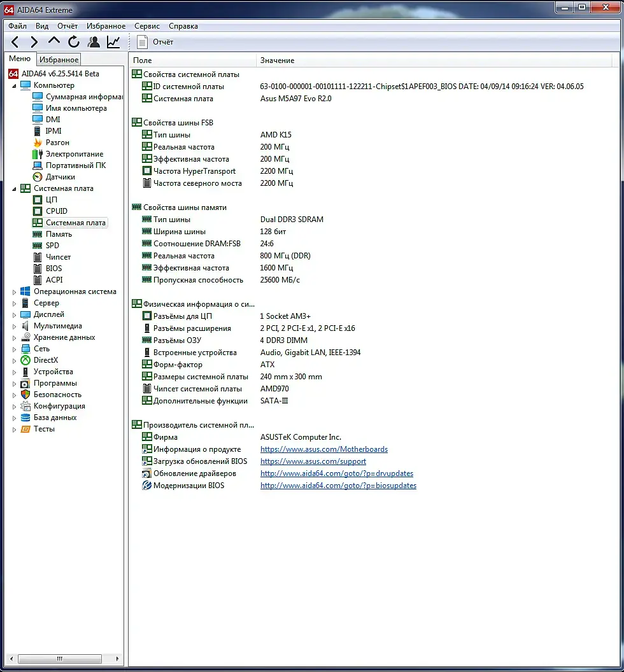Open the Сервис menu
This screenshot has height=672, width=624.
147,26
